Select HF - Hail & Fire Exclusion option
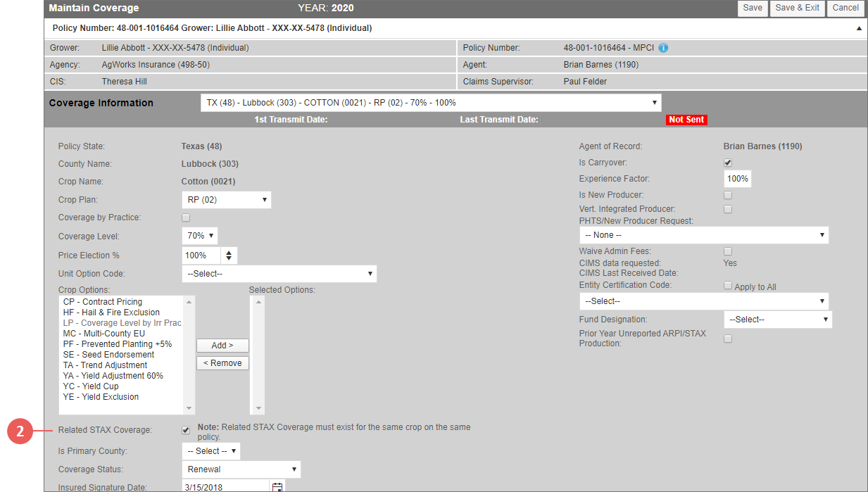Screen dimensions: 868x492 tap(111, 313)
